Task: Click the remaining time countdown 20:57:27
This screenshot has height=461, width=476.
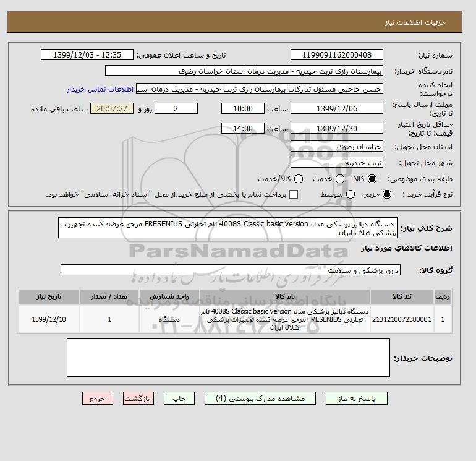Action: coord(112,108)
